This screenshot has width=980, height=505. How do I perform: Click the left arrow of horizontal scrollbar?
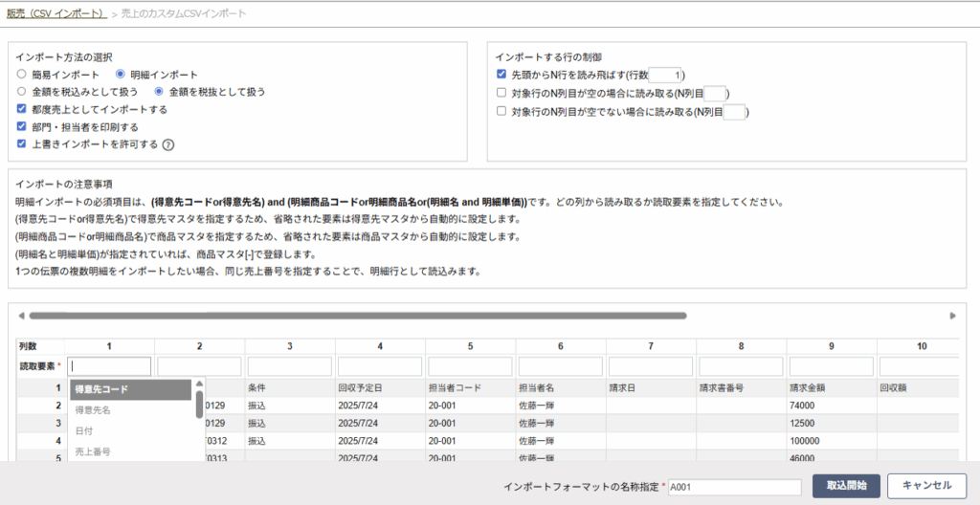pyautogui.click(x=22, y=315)
